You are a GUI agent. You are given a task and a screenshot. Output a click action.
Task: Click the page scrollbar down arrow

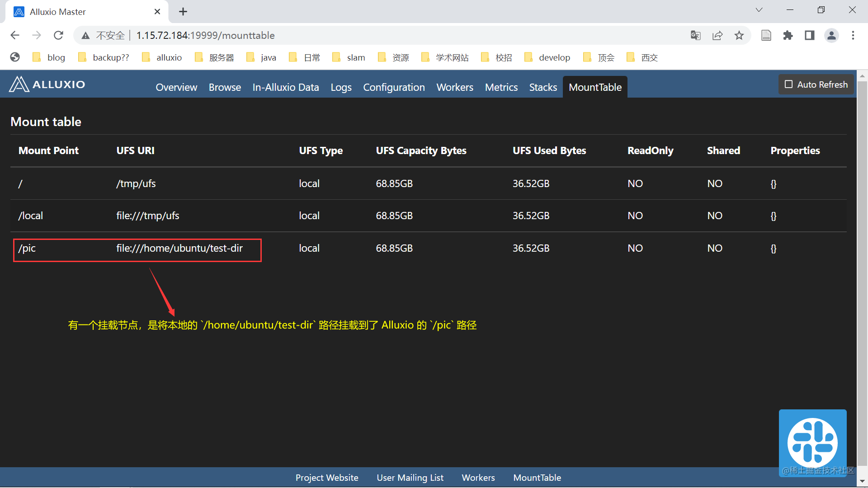[x=862, y=481]
